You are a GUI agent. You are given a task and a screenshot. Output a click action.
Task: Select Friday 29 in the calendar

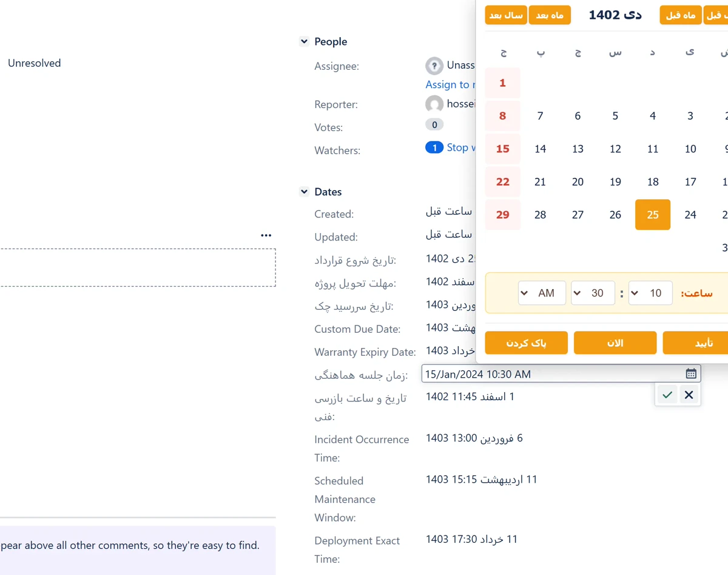click(502, 214)
